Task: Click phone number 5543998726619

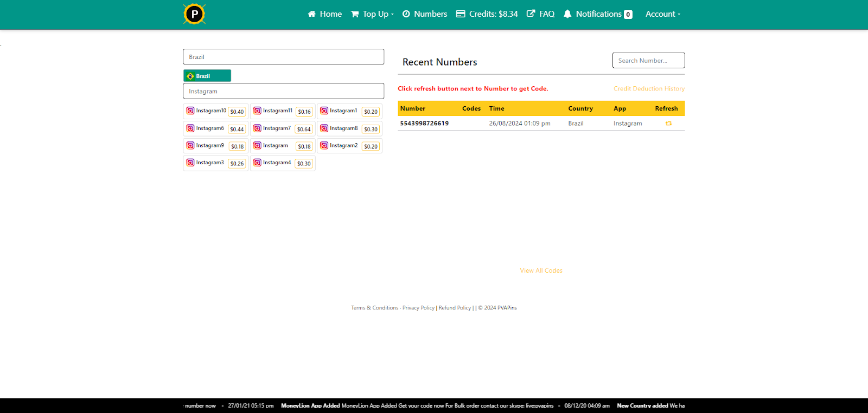Action: click(424, 124)
